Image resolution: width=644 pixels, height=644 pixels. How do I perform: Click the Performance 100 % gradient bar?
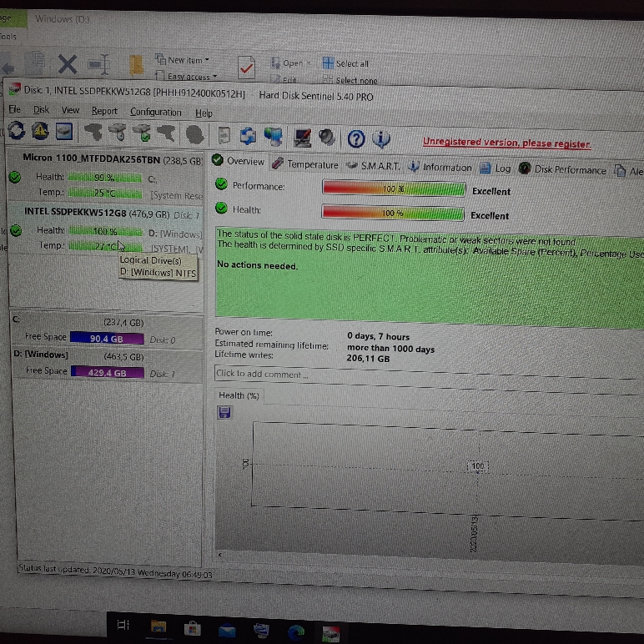tap(394, 189)
